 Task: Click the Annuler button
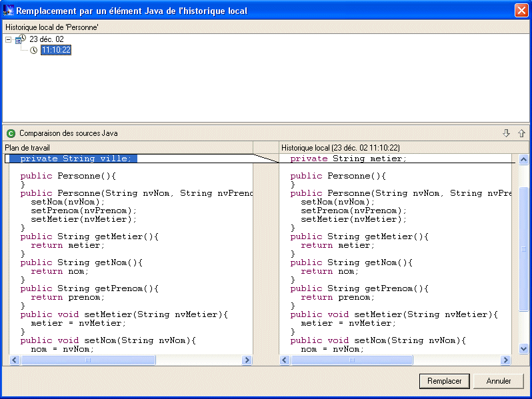coord(499,381)
